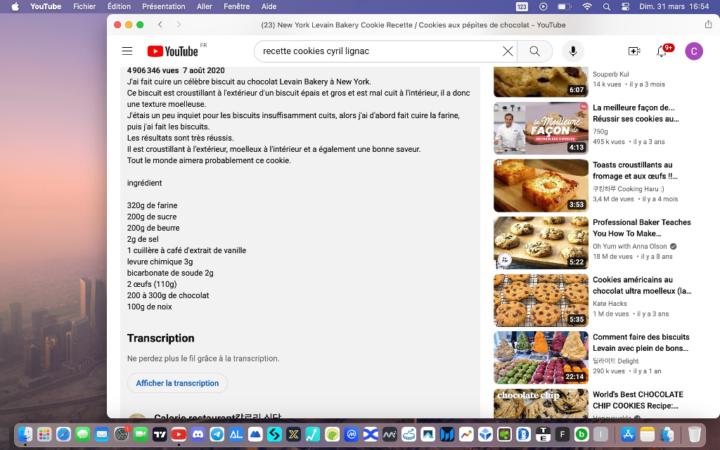Click the '100g de noix' ingredient line
720x450 pixels.
pyautogui.click(x=149, y=306)
